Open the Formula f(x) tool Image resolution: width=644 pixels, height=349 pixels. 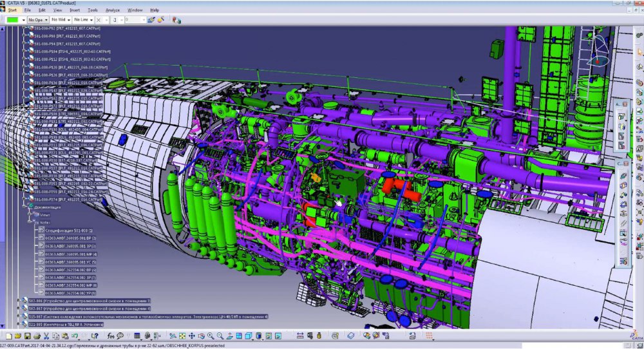[x=110, y=336]
